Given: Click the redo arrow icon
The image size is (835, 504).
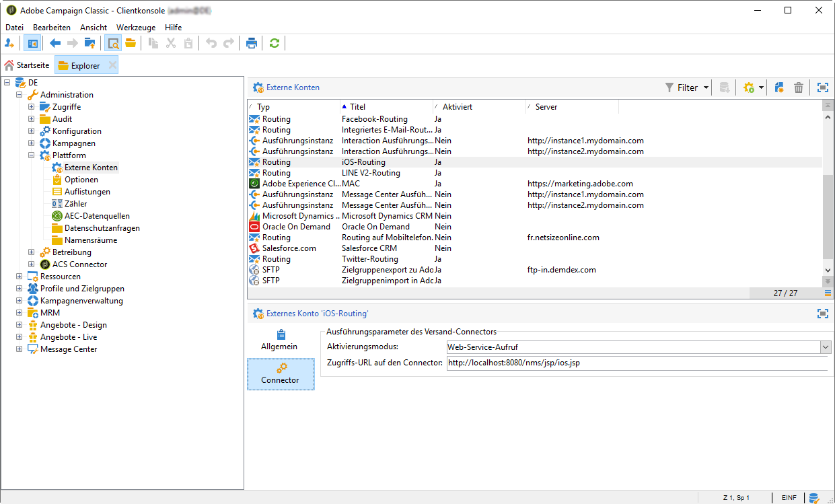Looking at the screenshot, I should pyautogui.click(x=229, y=43).
